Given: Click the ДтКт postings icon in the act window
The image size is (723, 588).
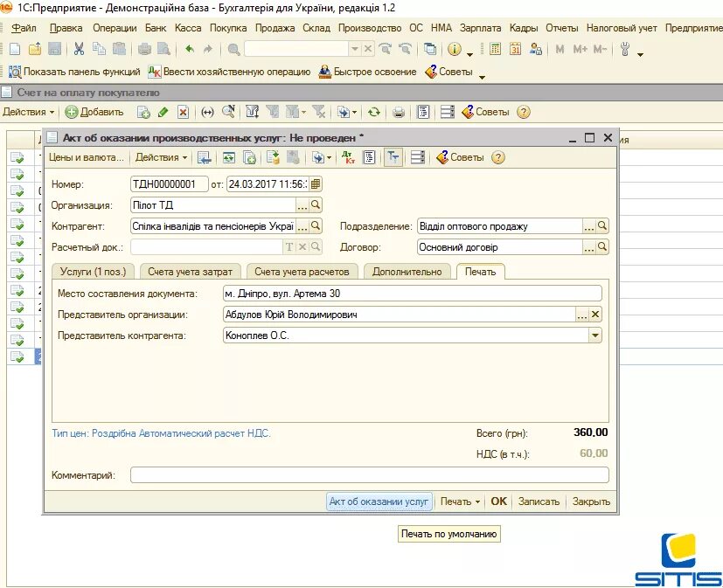Looking at the screenshot, I should pyautogui.click(x=349, y=157).
